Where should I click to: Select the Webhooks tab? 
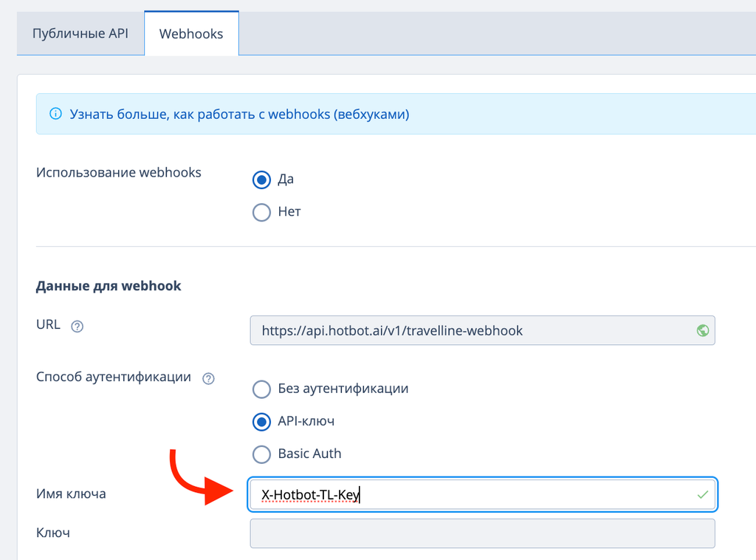(x=191, y=33)
